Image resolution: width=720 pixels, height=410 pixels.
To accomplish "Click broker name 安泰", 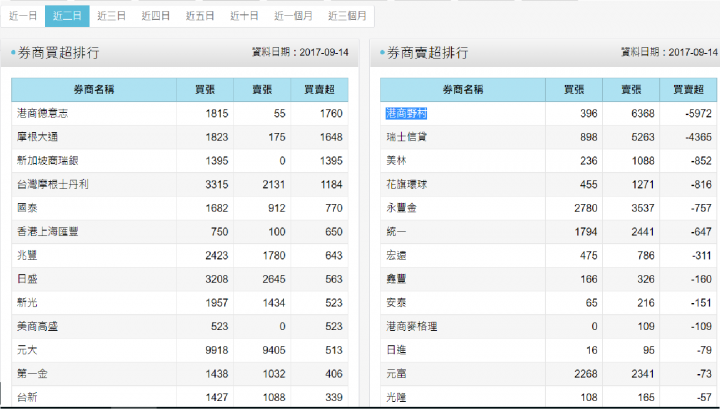I will tap(396, 303).
